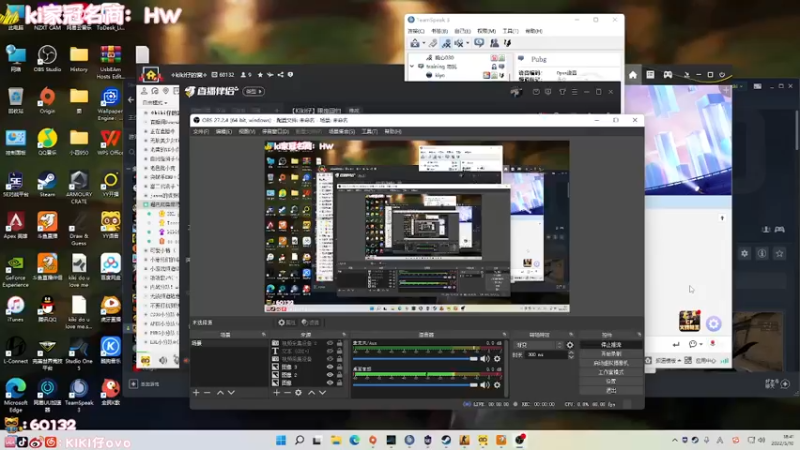Collapse the training channel in TeamSpeak tree
This screenshot has width=800, height=450.
[x=412, y=66]
